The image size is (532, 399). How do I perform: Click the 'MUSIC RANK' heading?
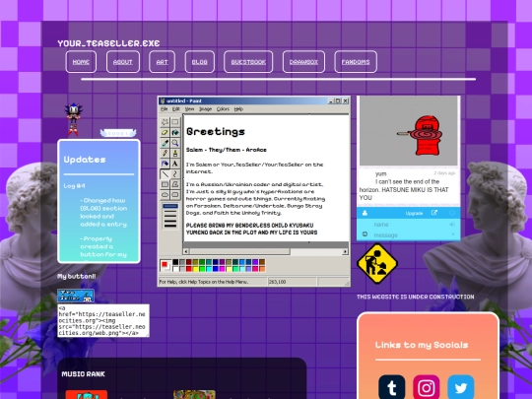pyautogui.click(x=83, y=374)
